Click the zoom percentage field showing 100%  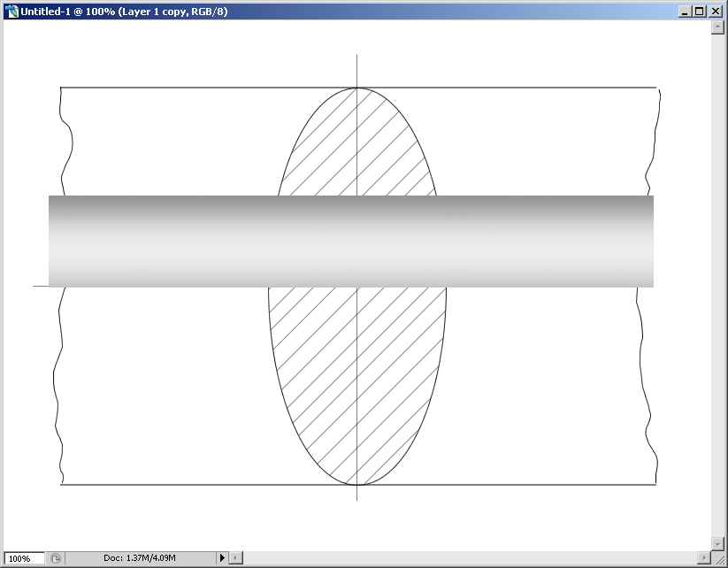click(x=24, y=558)
